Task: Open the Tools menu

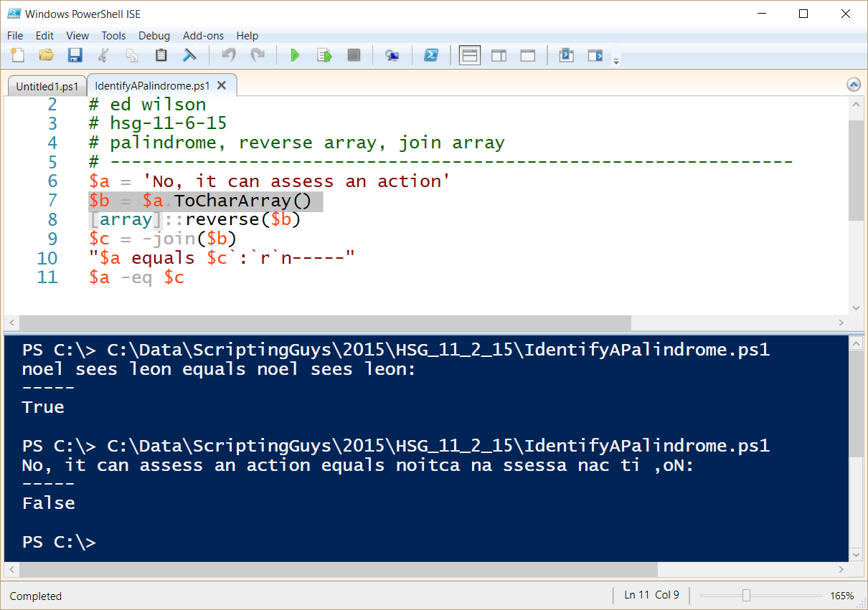Action: click(113, 35)
